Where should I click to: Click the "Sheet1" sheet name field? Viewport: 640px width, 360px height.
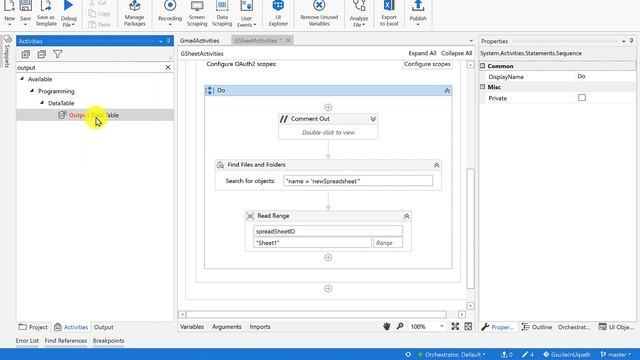pos(312,243)
